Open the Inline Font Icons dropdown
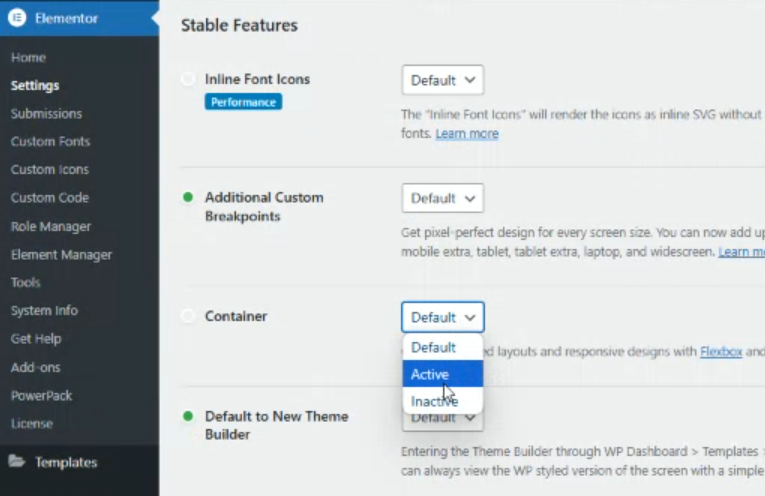 point(442,80)
